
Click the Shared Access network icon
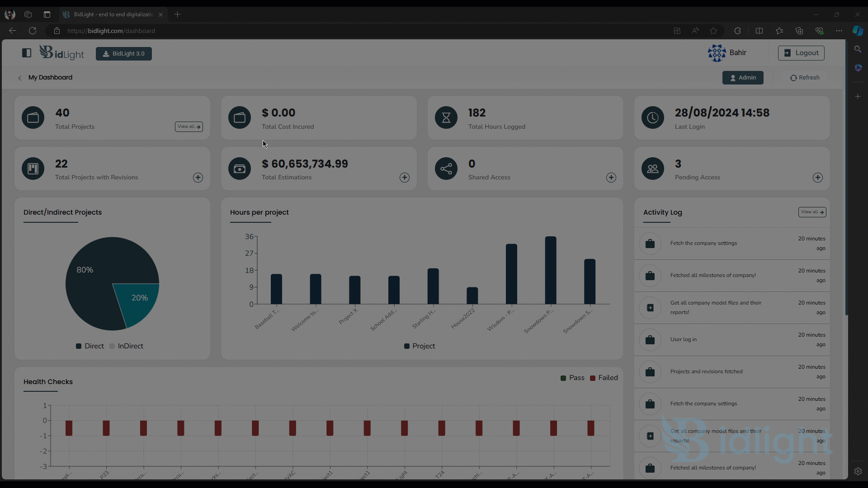[447, 169]
